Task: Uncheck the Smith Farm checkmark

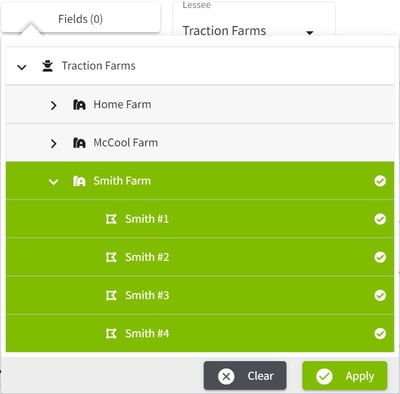Action: (x=380, y=181)
